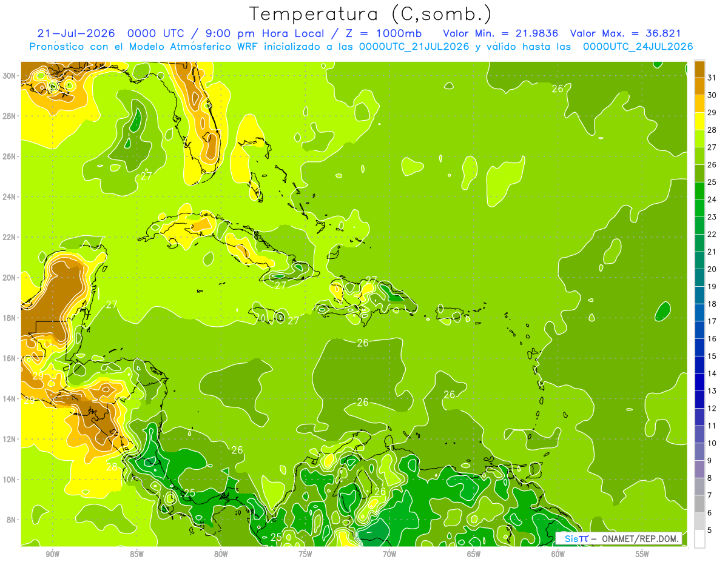This screenshot has width=728, height=562.
Task: Select 'Valor Max. = 36.821' text
Action: click(x=625, y=33)
